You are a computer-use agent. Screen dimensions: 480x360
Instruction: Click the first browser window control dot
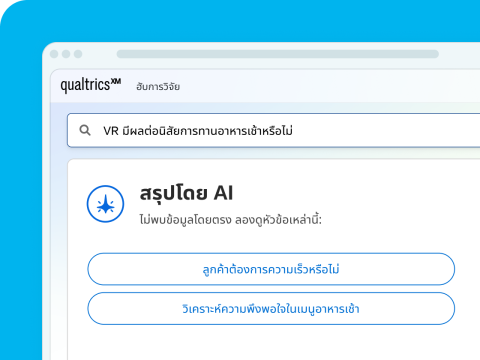tap(54, 54)
